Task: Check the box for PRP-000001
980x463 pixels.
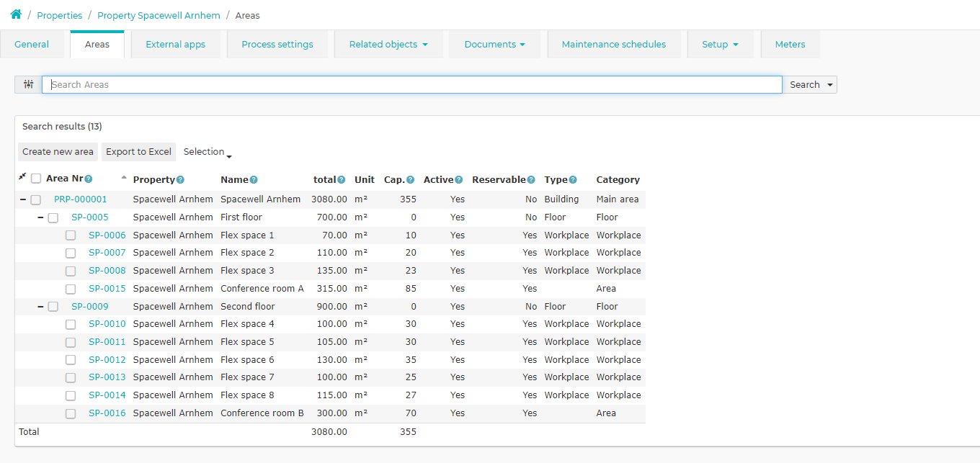Action: coord(36,200)
